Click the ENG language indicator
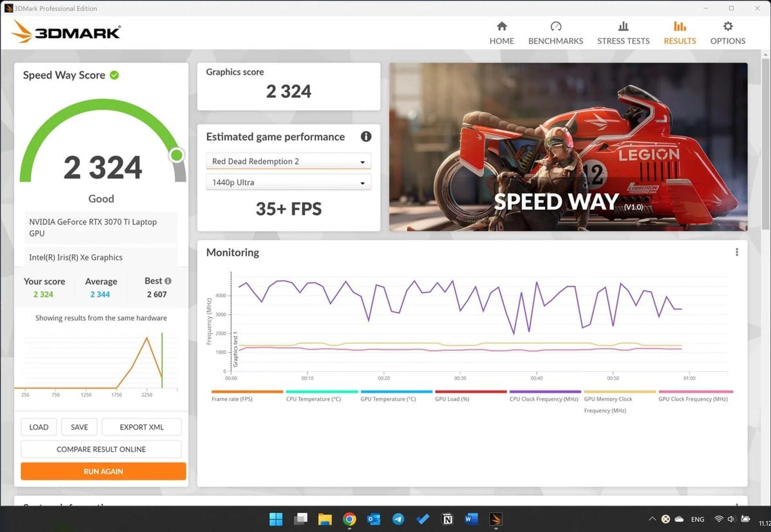Viewport: 771px width, 532px height. pyautogui.click(x=698, y=519)
